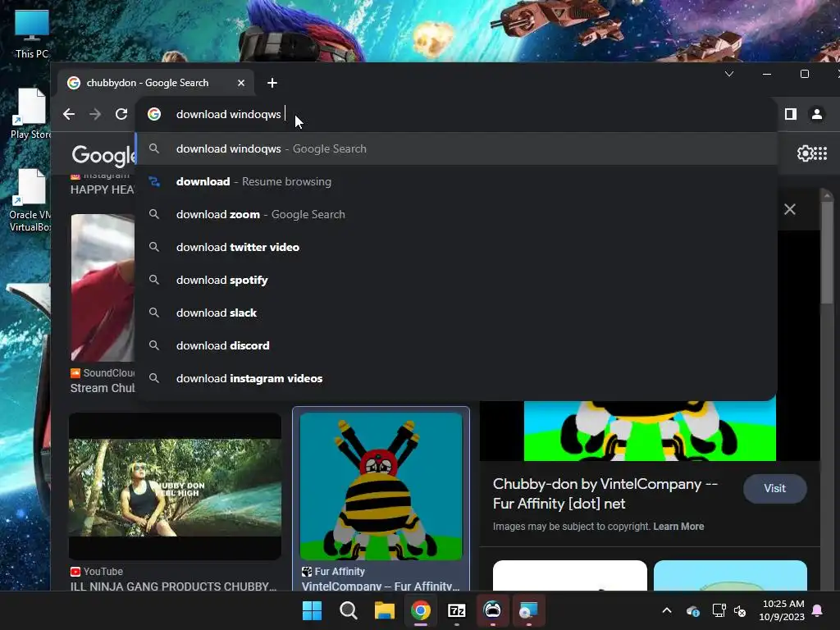Viewport: 840px width, 630px height.
Task: Open 7-Zip from the taskbar
Action: pos(456,610)
